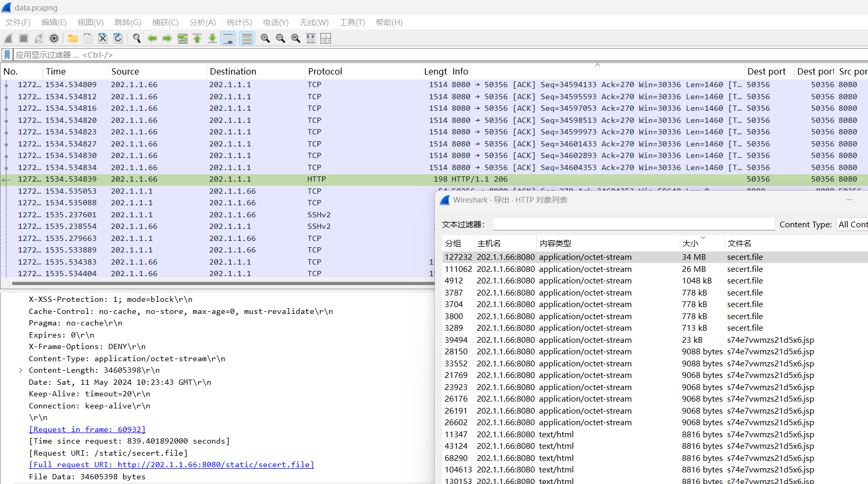The image size is (868, 484).
Task: Open the Content Type dropdown
Action: click(852, 224)
